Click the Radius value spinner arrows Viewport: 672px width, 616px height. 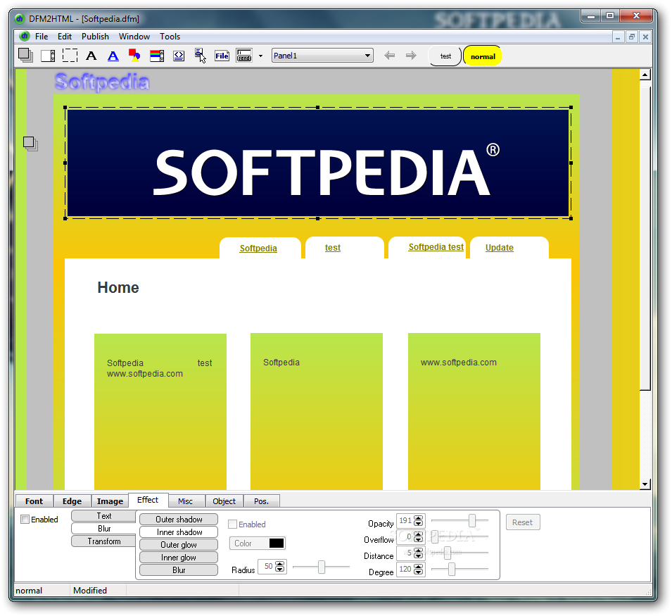(280, 567)
